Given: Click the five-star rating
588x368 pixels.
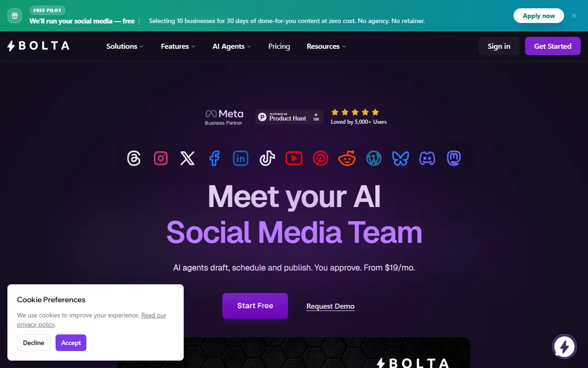Looking at the screenshot, I should [x=355, y=112].
